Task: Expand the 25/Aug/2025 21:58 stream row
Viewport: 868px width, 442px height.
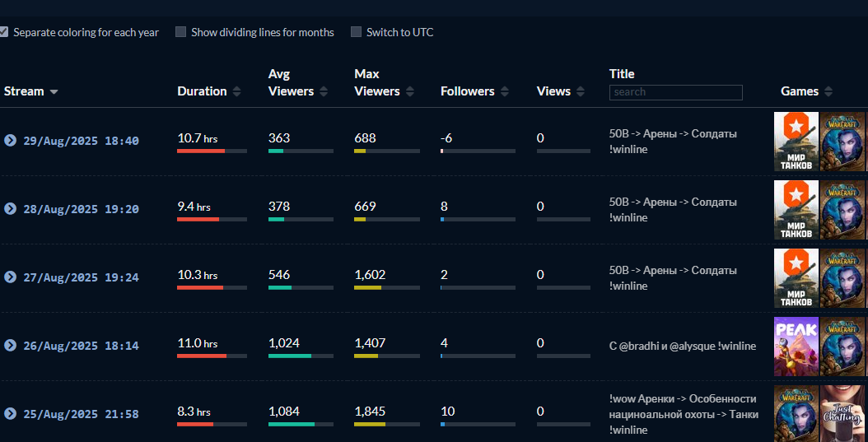Action: click(x=10, y=412)
